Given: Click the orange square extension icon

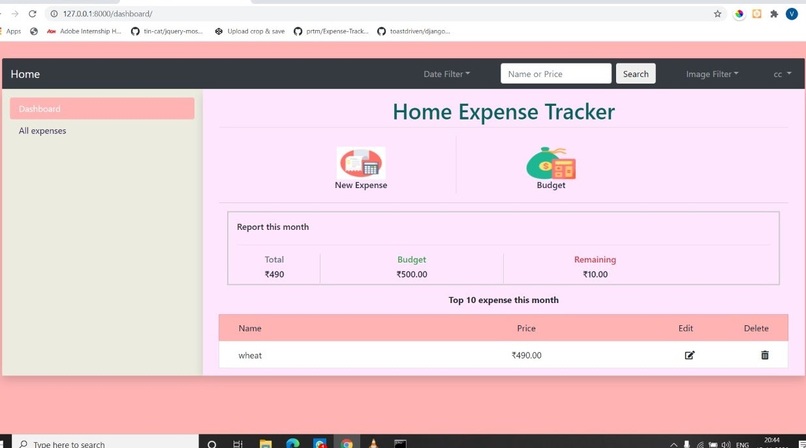Looking at the screenshot, I should click(x=757, y=14).
